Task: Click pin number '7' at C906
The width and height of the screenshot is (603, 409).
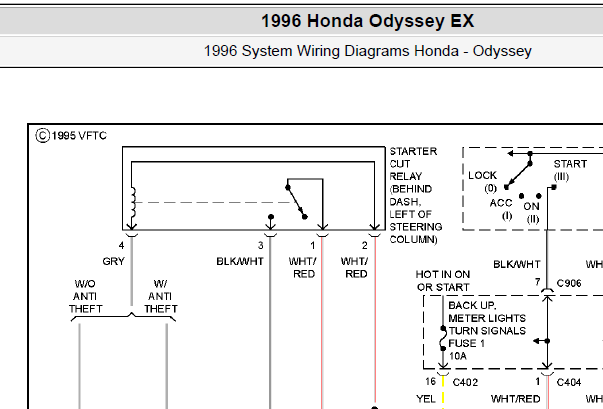Action: coord(537,283)
